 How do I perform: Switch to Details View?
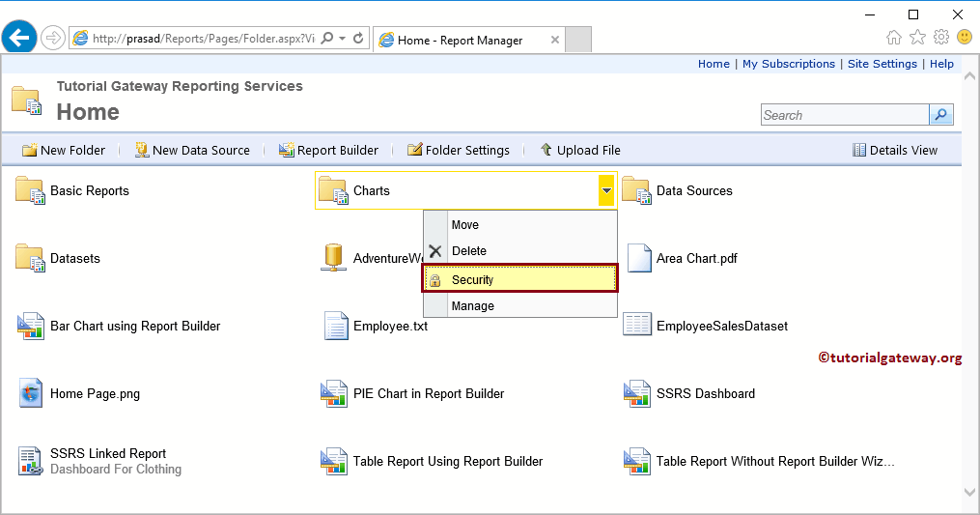895,150
